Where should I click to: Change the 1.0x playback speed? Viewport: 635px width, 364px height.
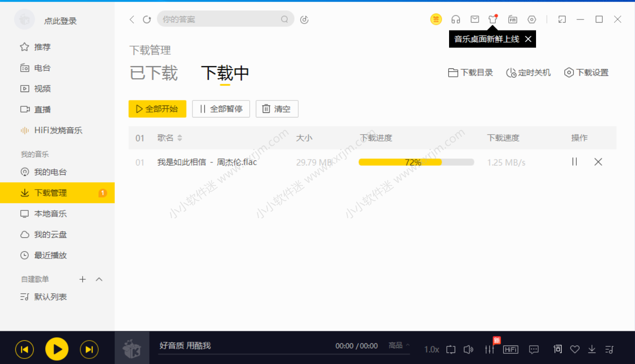(x=432, y=350)
